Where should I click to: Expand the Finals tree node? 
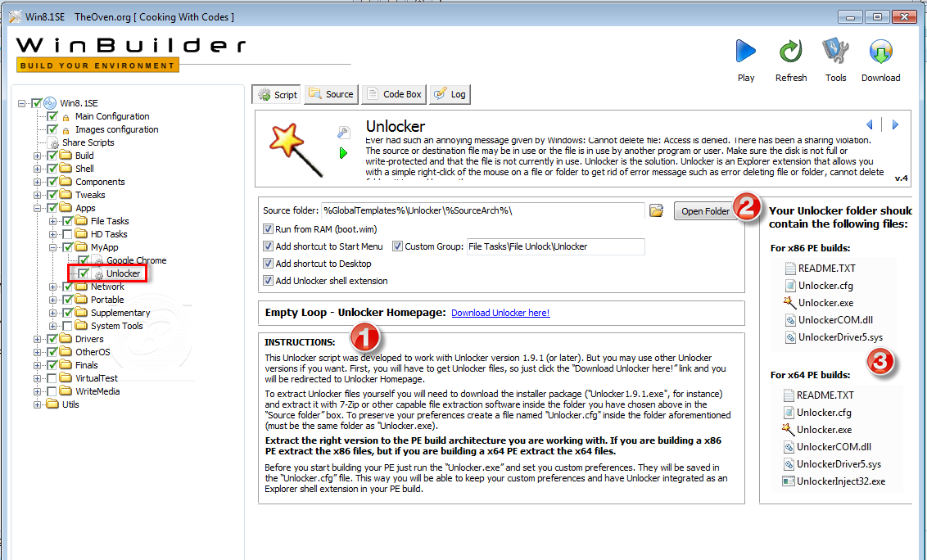point(37,365)
